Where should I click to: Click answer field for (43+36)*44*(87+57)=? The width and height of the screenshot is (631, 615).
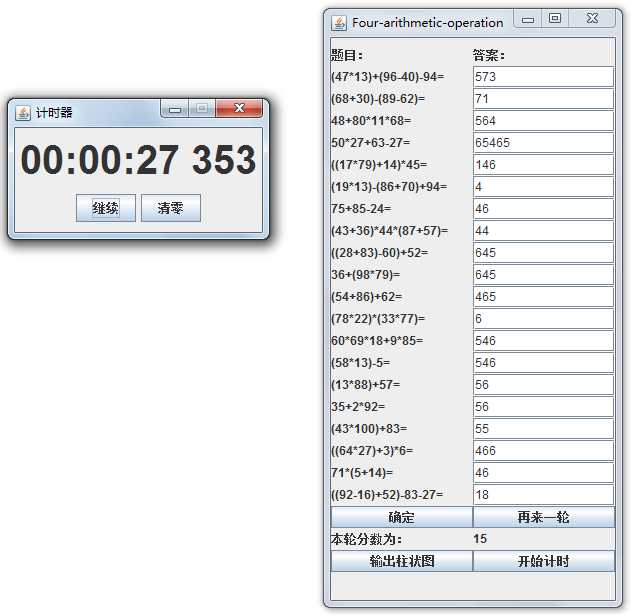pyautogui.click(x=543, y=231)
